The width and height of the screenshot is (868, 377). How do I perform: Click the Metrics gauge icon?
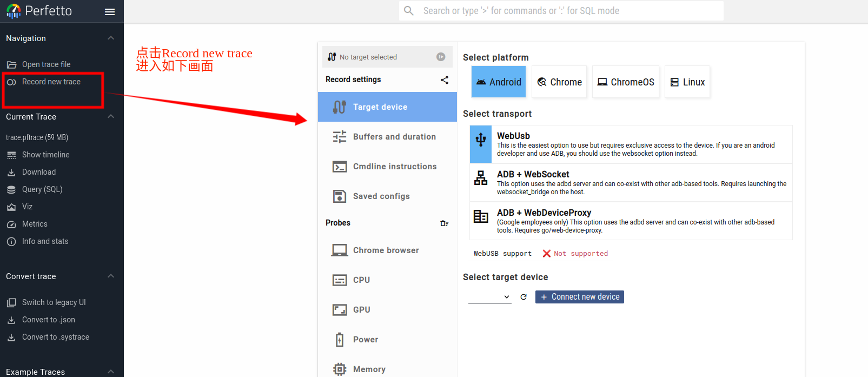(11, 224)
